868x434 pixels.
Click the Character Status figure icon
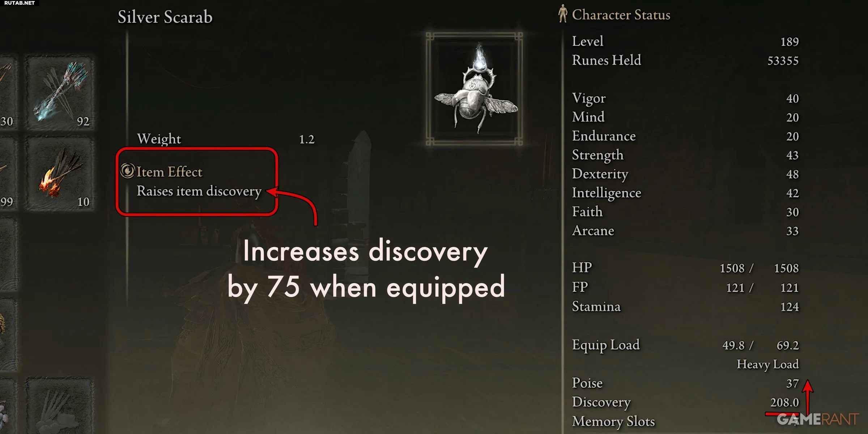pos(562,13)
